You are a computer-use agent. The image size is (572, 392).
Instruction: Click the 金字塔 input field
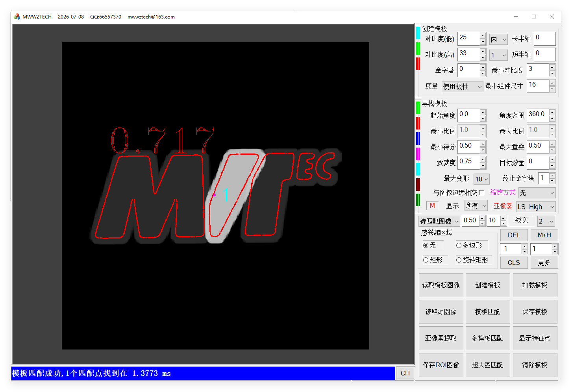[468, 70]
